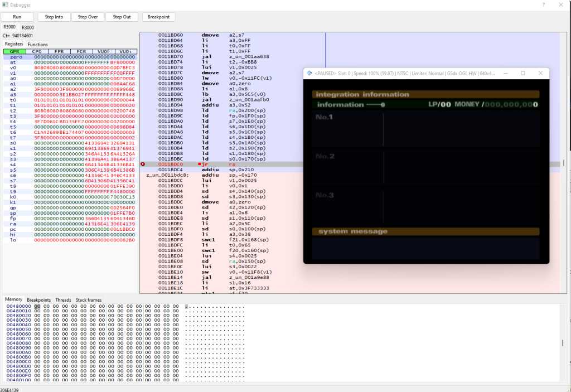Viewport: 571px width, 392px height.
Task: Maximize the paused game window
Action: click(522, 73)
